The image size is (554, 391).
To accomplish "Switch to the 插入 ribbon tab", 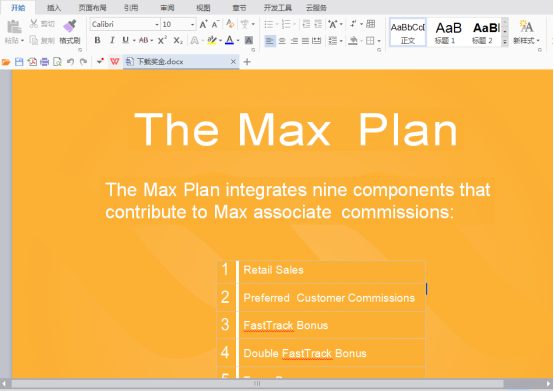I will [54, 8].
